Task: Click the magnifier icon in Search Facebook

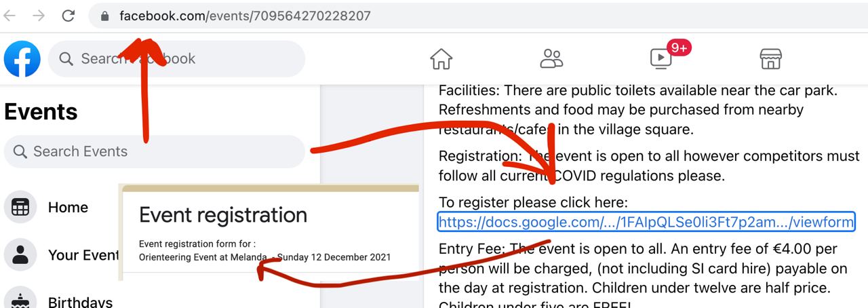Action: coord(66,59)
